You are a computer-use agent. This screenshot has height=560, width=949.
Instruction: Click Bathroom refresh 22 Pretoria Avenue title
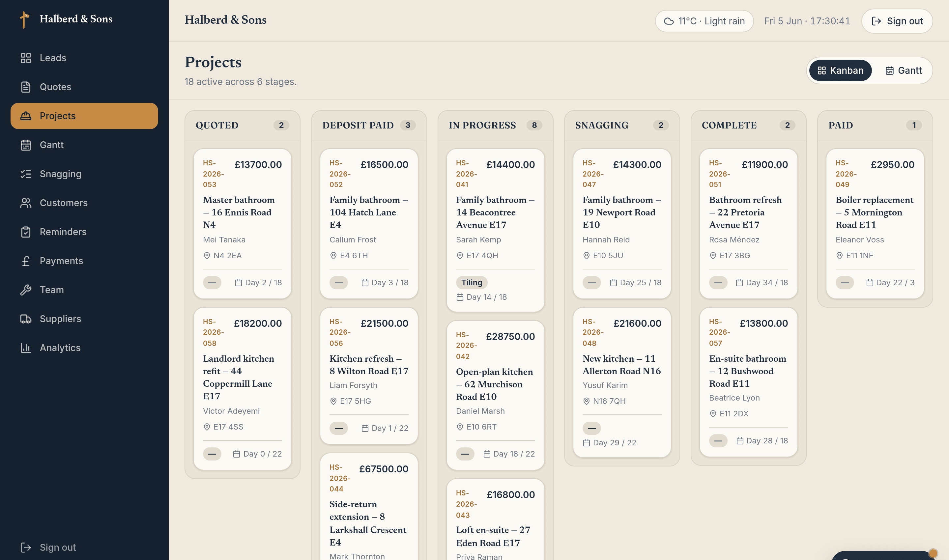[745, 212]
